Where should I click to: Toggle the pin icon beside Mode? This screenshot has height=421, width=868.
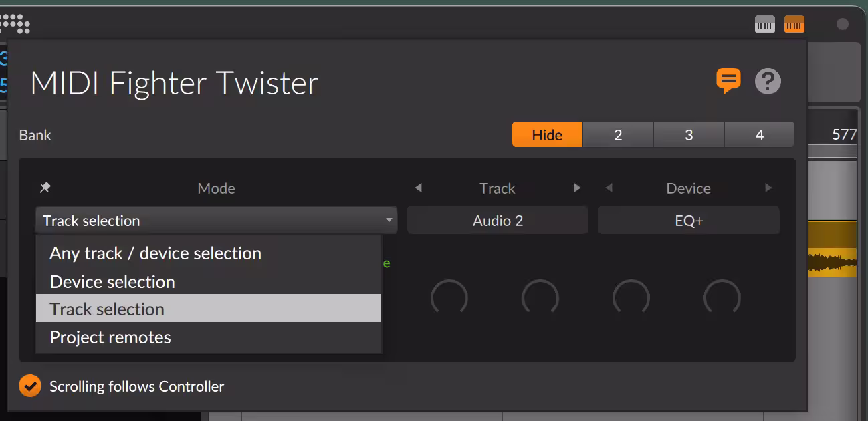click(x=45, y=188)
